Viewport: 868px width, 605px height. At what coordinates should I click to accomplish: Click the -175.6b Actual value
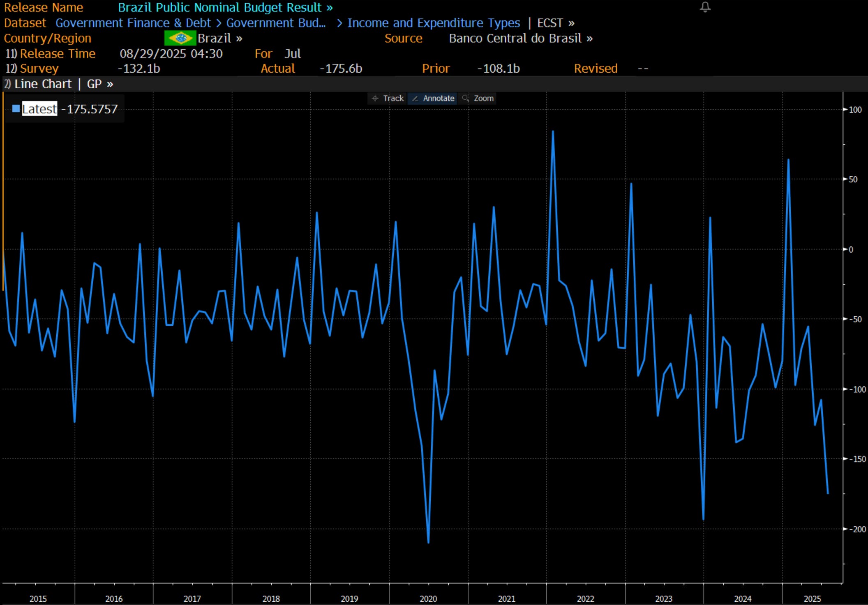(341, 69)
